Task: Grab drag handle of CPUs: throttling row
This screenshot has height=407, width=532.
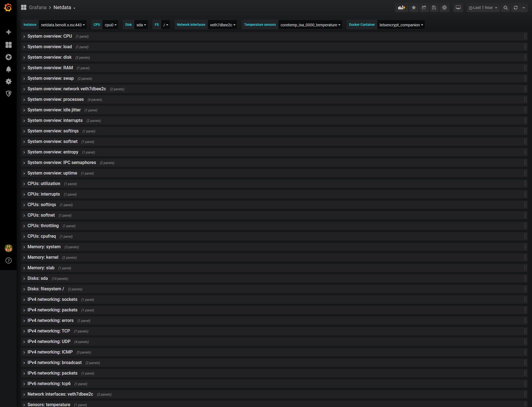Action: (525, 226)
